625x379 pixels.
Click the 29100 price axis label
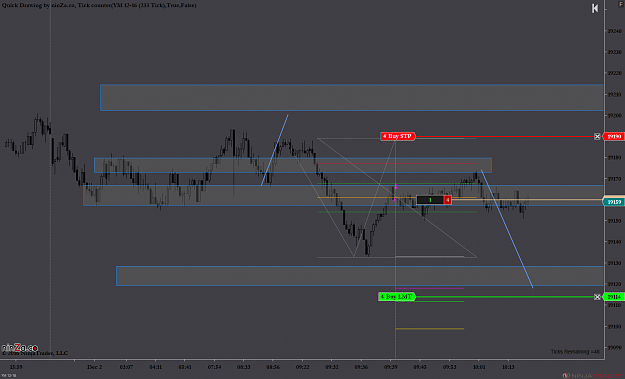click(x=614, y=326)
